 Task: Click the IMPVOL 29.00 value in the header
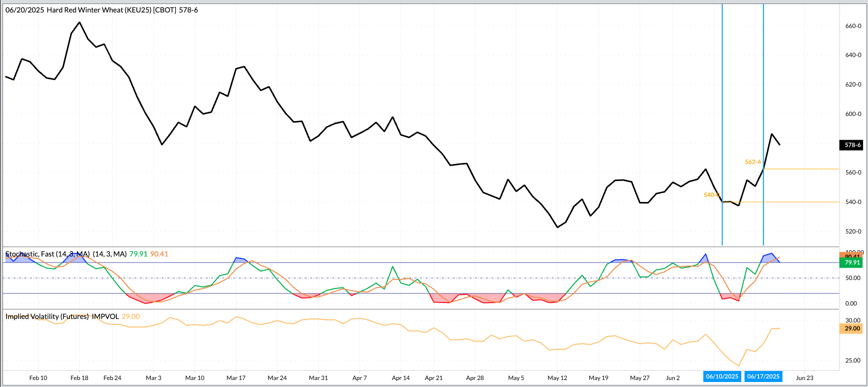[x=131, y=316]
